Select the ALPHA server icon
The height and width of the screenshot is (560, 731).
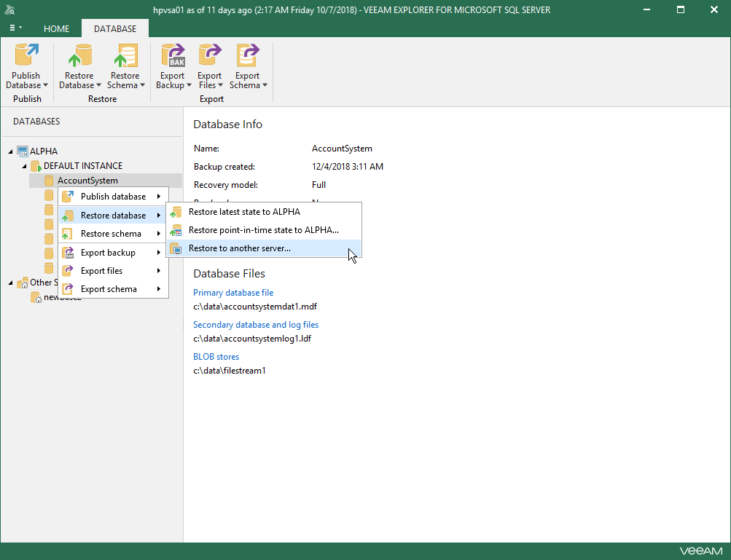click(x=23, y=151)
